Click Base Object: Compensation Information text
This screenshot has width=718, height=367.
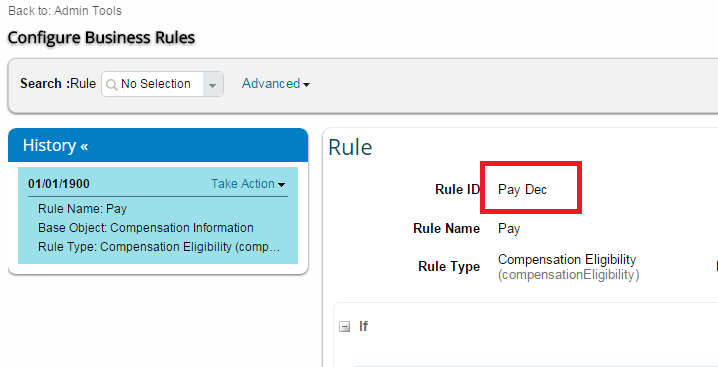point(146,228)
